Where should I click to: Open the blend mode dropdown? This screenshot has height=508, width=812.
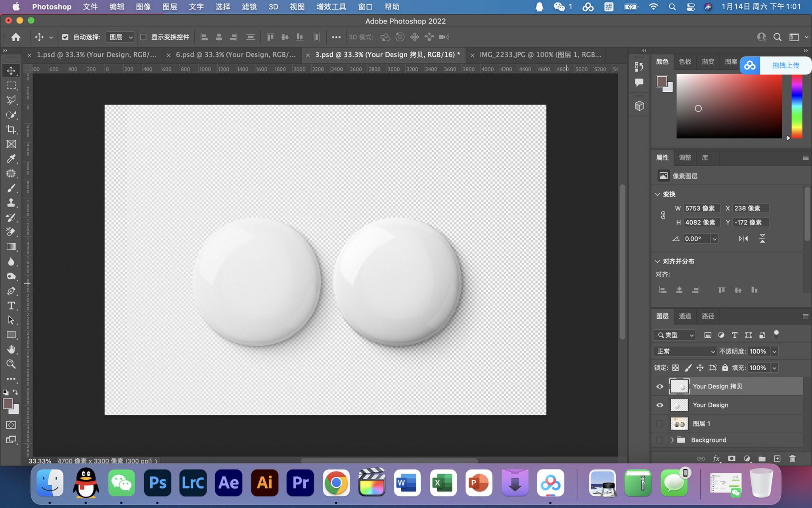coord(685,351)
